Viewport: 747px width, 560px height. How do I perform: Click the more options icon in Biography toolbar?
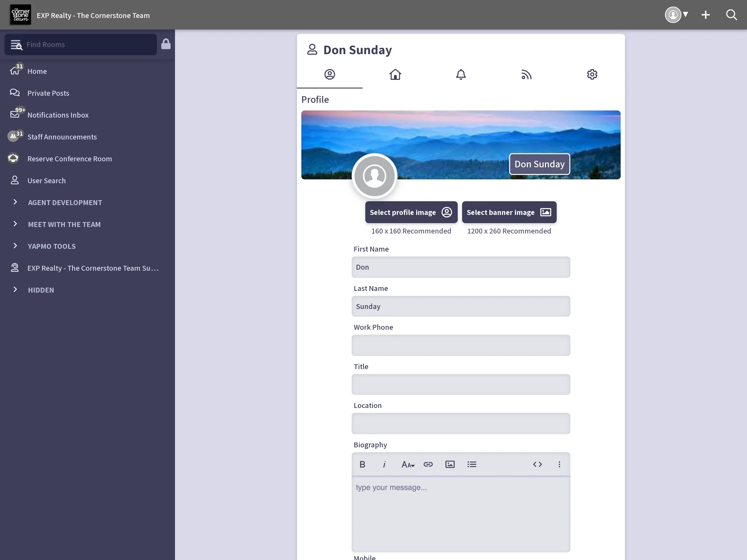[x=559, y=464]
